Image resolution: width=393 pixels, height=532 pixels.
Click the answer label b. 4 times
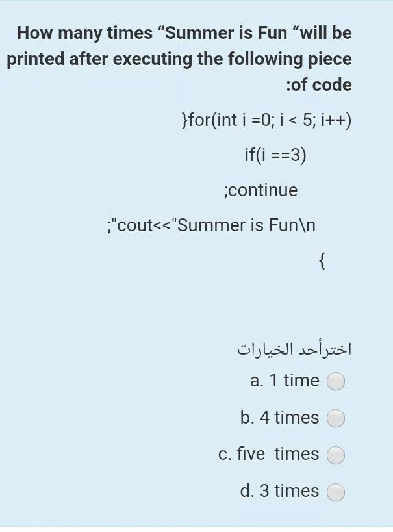point(279,418)
